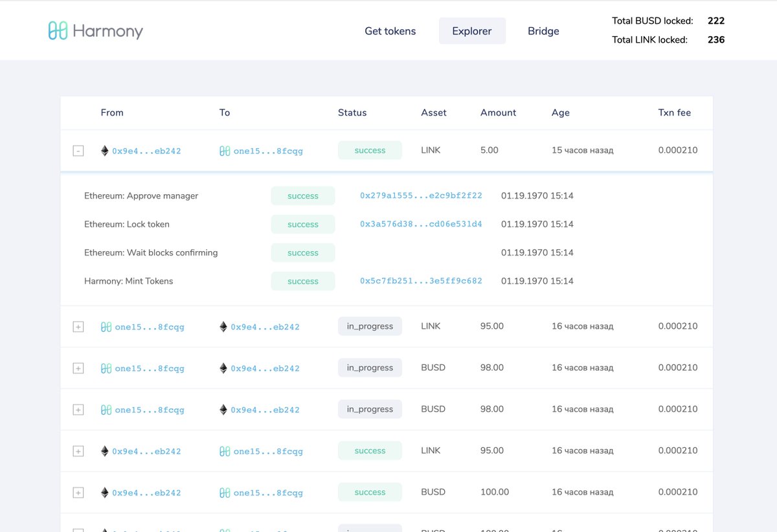Select Ethereum: Wait blocks confirming step label
The width and height of the screenshot is (777, 532).
[151, 252]
